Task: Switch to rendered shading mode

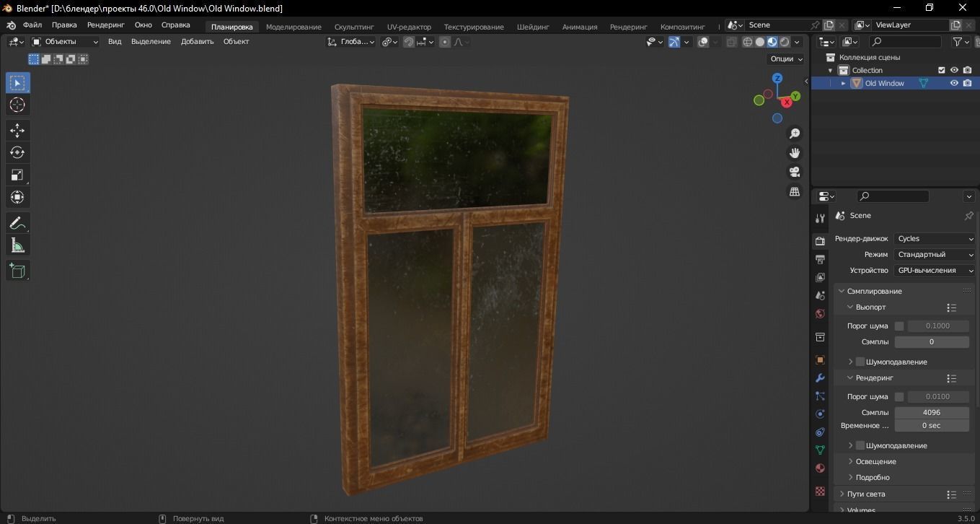Action: 785,42
